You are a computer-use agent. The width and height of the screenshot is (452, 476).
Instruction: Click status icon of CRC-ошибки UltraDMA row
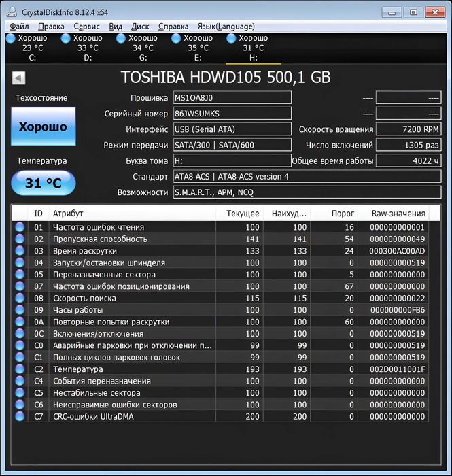click(20, 416)
